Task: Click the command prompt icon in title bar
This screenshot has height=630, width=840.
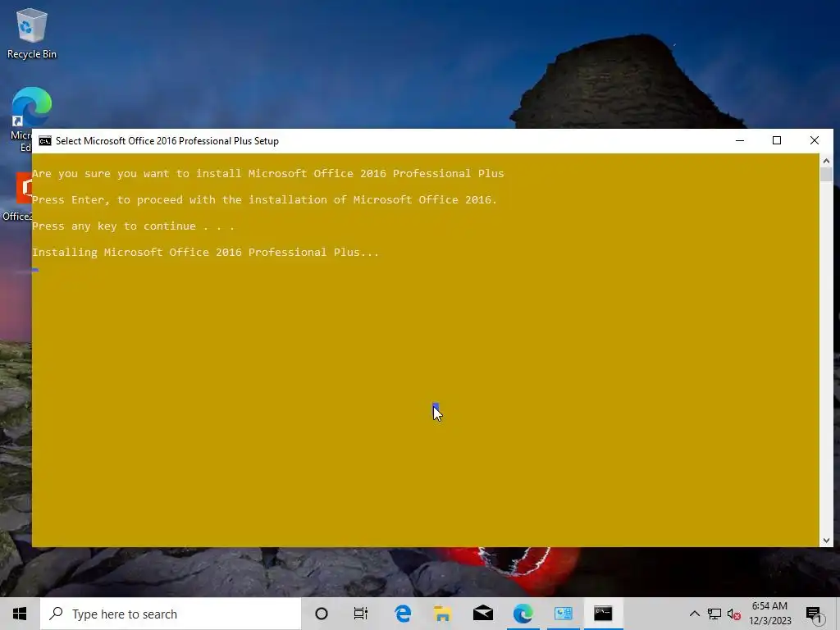Action: pos(45,141)
